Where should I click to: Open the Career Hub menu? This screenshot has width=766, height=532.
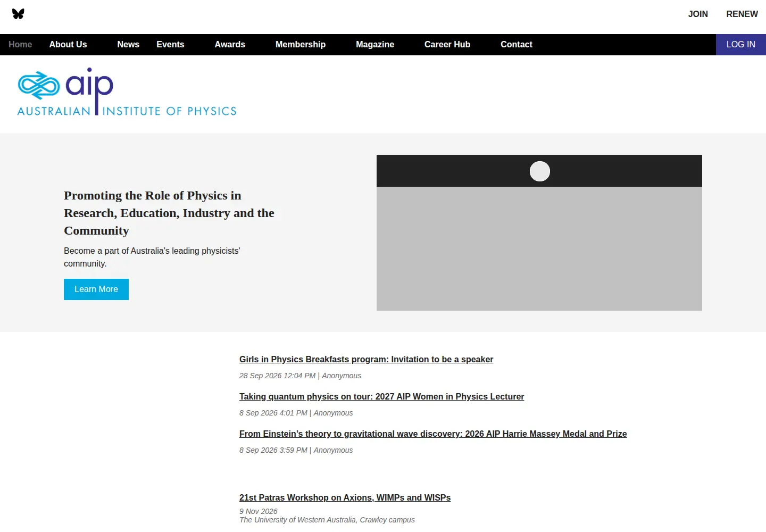pos(447,45)
